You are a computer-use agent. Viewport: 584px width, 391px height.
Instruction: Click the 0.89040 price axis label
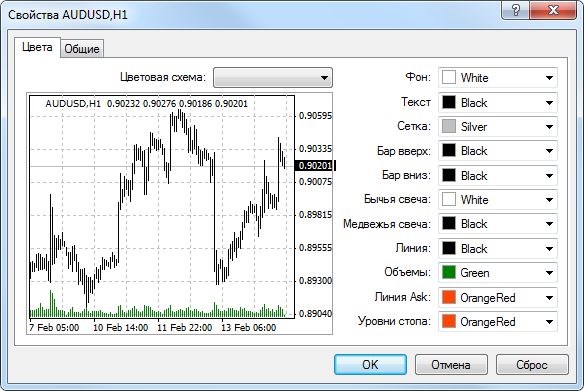click(x=315, y=314)
